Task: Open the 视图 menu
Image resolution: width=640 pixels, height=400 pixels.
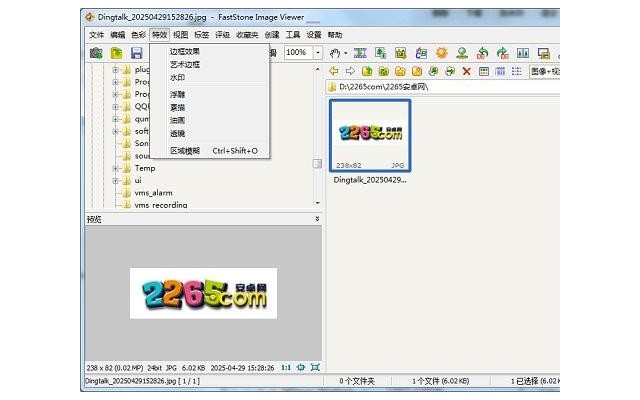Action: [180, 35]
